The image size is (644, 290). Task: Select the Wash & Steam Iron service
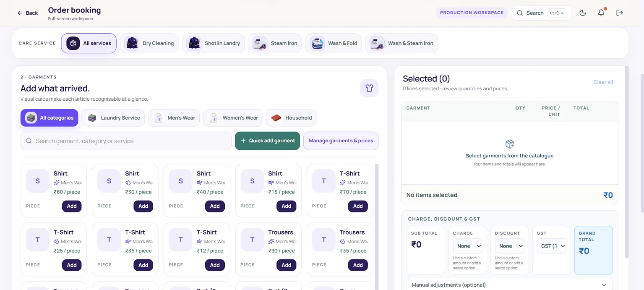point(402,43)
